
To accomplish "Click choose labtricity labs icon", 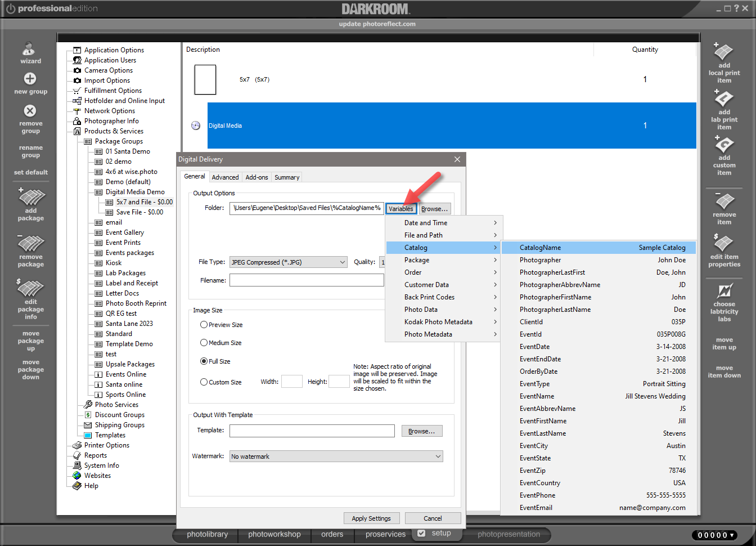I will click(x=724, y=291).
